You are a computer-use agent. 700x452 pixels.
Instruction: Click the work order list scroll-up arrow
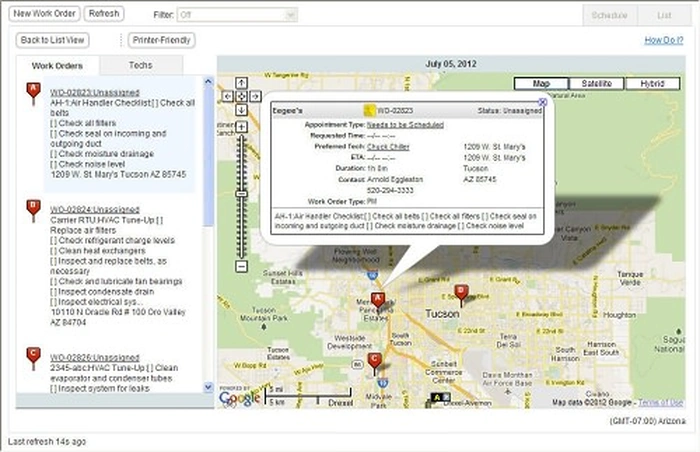pyautogui.click(x=208, y=81)
